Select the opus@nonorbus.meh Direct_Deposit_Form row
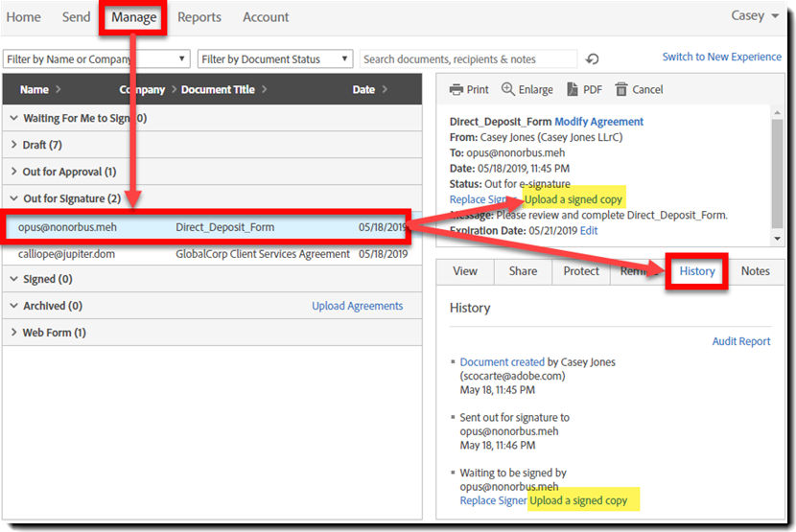The height and width of the screenshot is (532, 796). pos(212,227)
